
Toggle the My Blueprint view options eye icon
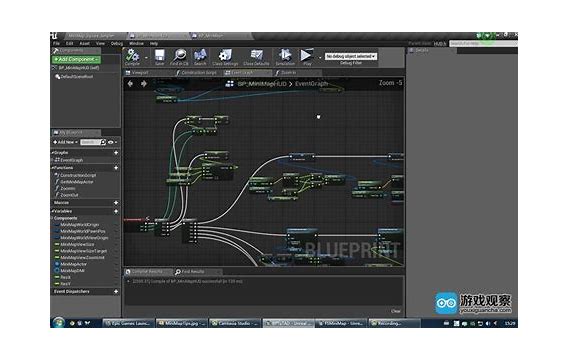coord(111,142)
